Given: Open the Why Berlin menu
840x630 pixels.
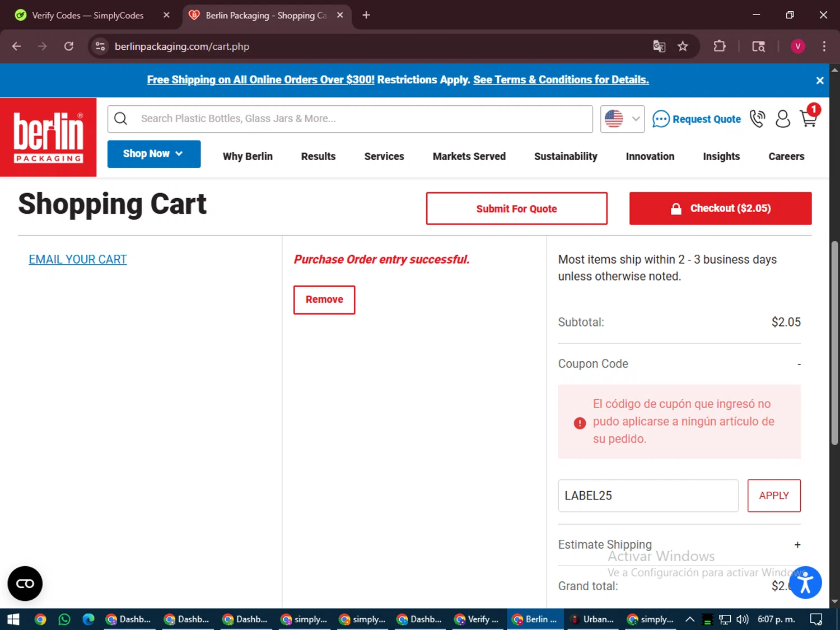Looking at the screenshot, I should coord(248,156).
